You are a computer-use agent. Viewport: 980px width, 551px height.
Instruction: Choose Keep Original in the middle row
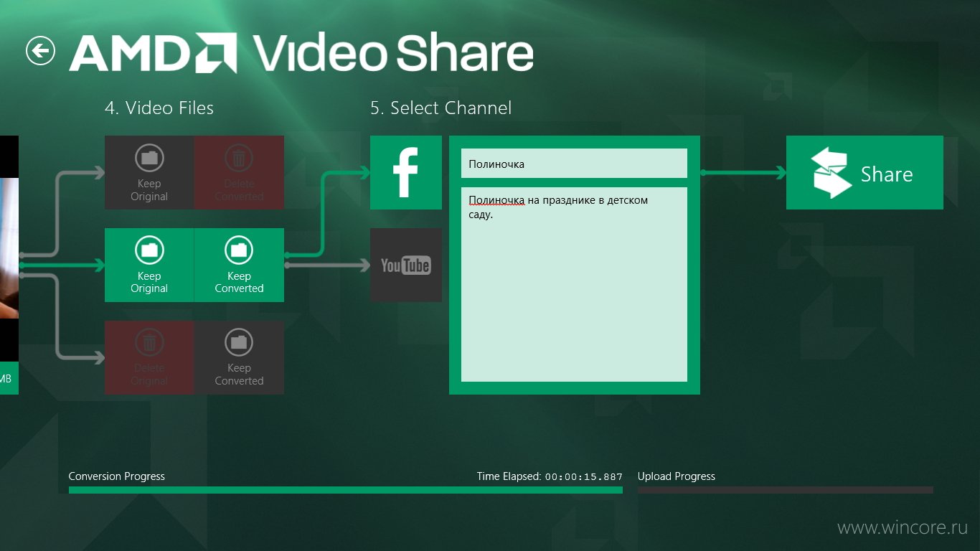click(x=149, y=265)
